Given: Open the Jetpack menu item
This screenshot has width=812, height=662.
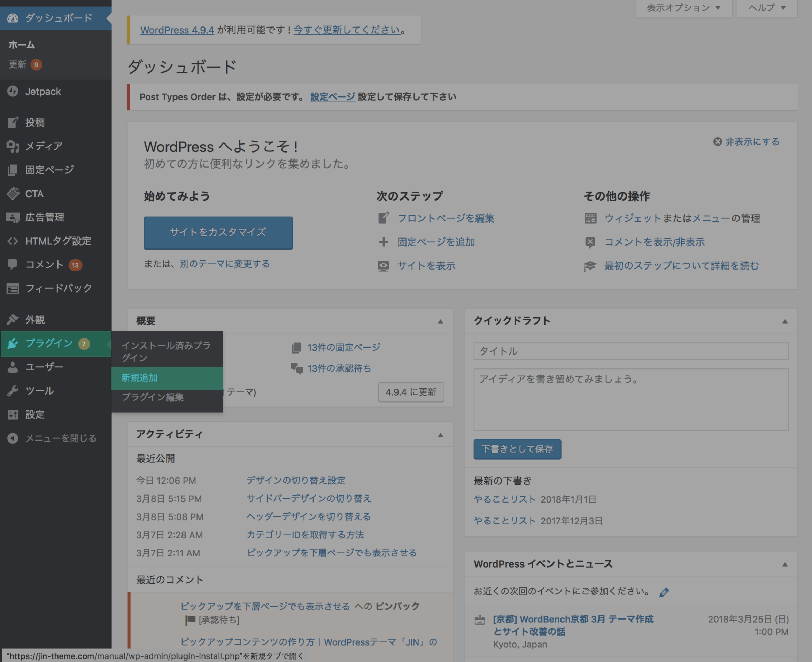Looking at the screenshot, I should (56, 92).
